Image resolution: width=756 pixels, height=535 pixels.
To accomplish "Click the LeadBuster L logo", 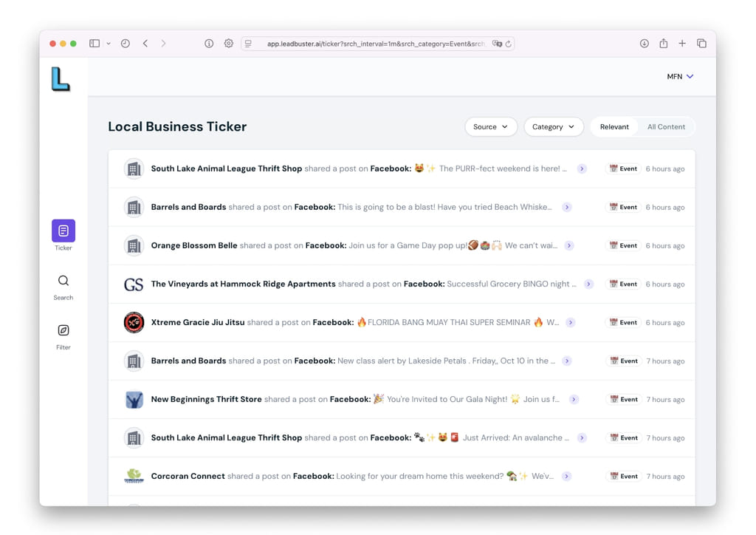I will point(61,79).
